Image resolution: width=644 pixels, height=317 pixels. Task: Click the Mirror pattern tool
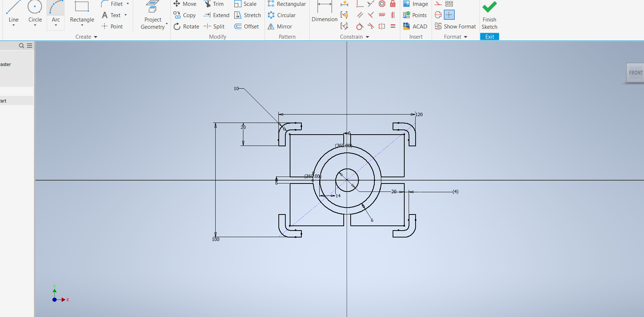click(280, 27)
